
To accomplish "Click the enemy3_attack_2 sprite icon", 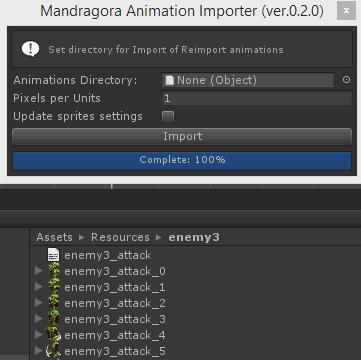I will [x=53, y=303].
